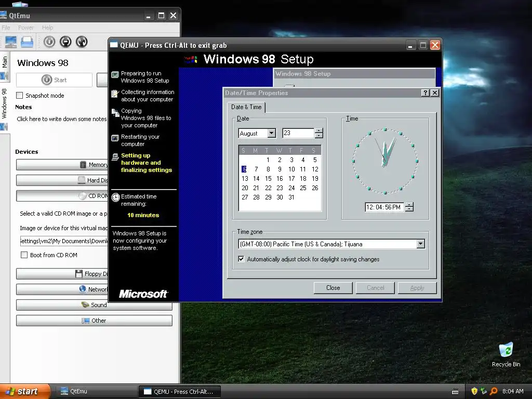
Task: Expand the Network device section
Action: [62, 289]
